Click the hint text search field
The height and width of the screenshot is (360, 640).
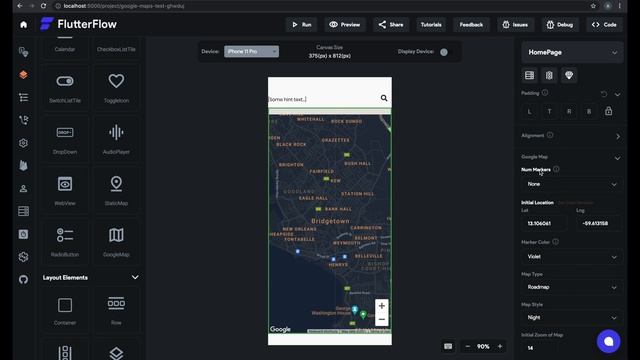pyautogui.click(x=322, y=99)
